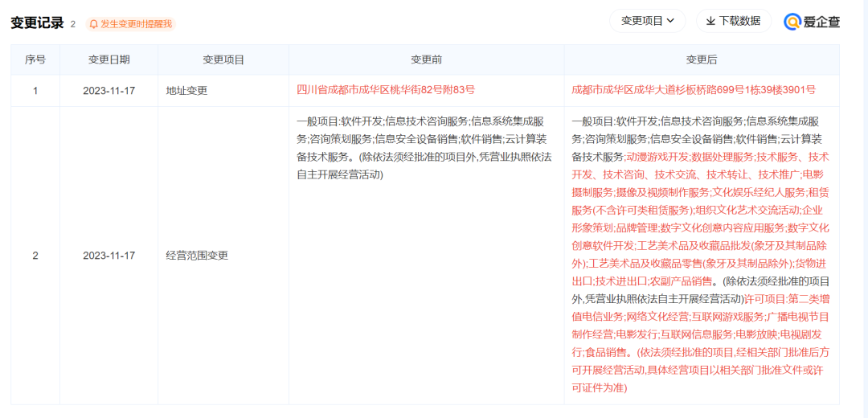Click the 爱企查 logo icon

(x=792, y=22)
